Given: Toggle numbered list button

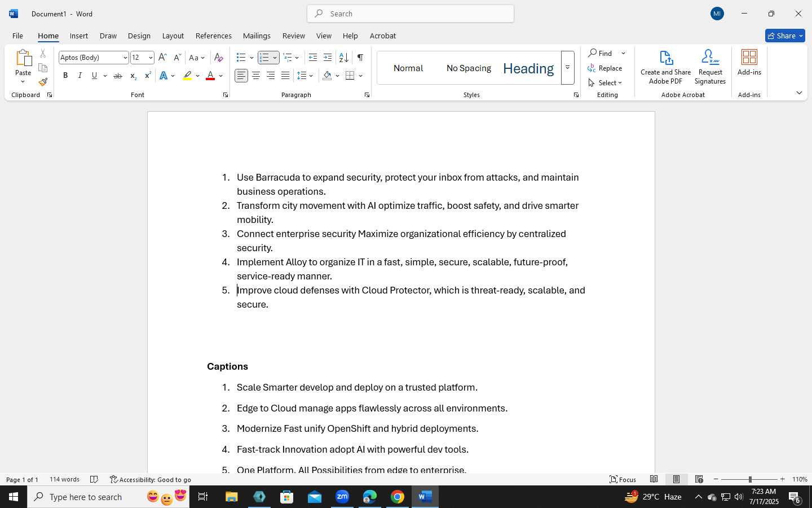Looking at the screenshot, I should [264, 58].
